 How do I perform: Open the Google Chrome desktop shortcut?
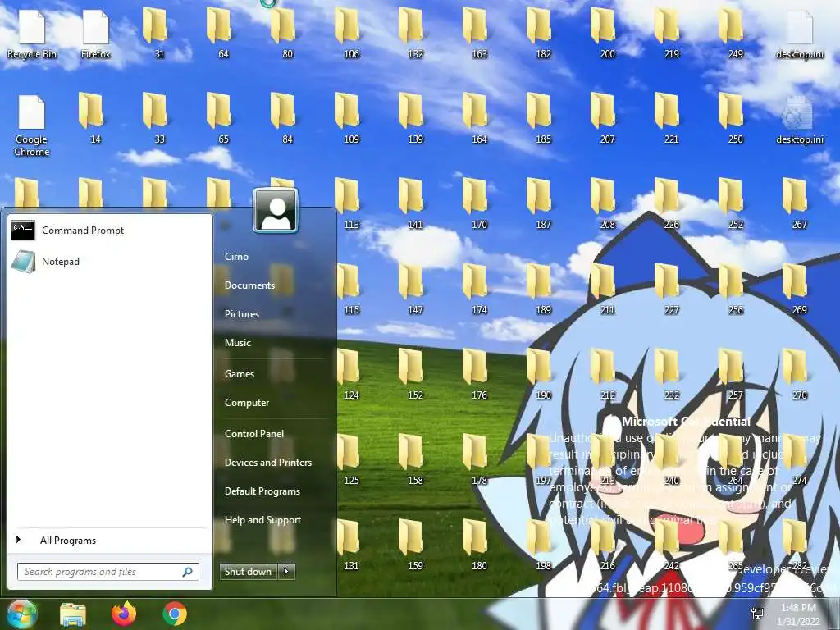(x=32, y=126)
